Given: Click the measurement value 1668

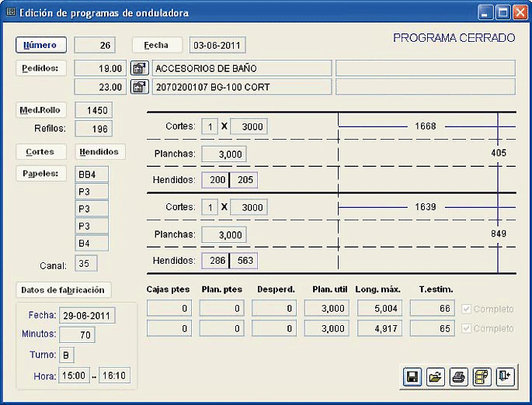Looking at the screenshot, I should [426, 126].
